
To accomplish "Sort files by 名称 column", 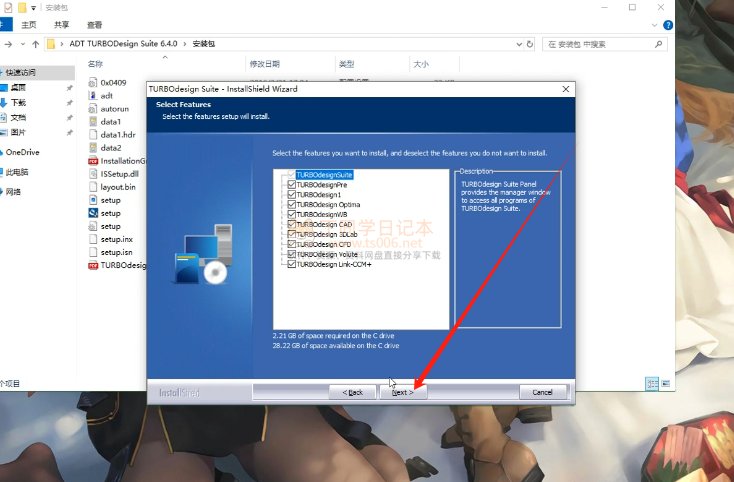I will (x=95, y=64).
